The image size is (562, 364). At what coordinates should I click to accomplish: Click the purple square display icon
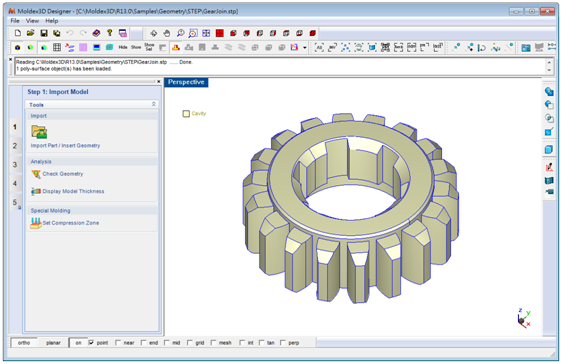(x=83, y=47)
